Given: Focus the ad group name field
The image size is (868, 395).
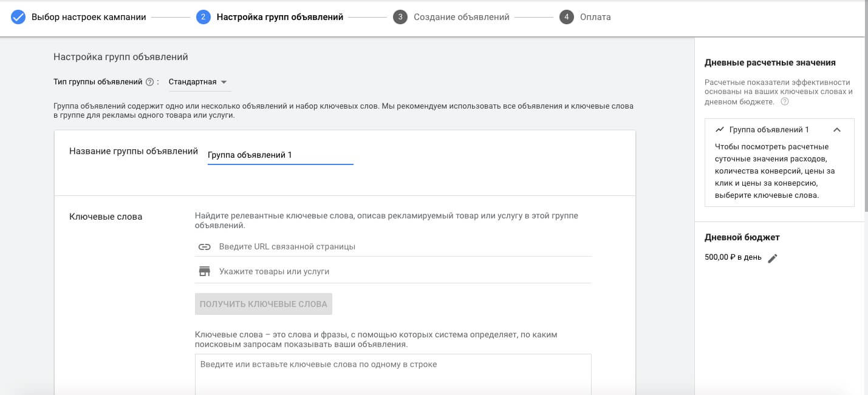Looking at the screenshot, I should point(280,155).
